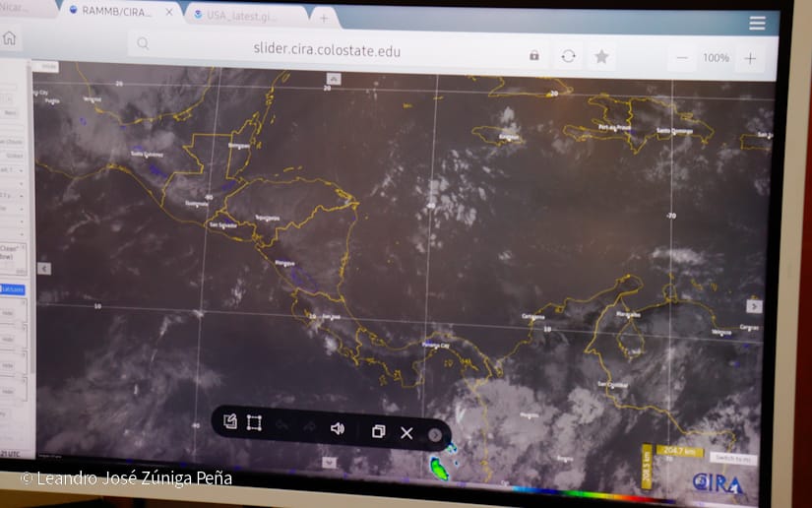Screen dimensions: 812x508
Task: Collapse the left side panel arrow
Action: (43, 268)
